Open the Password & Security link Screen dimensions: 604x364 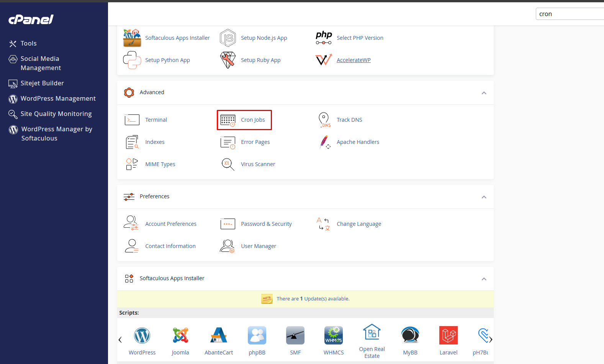(266, 224)
